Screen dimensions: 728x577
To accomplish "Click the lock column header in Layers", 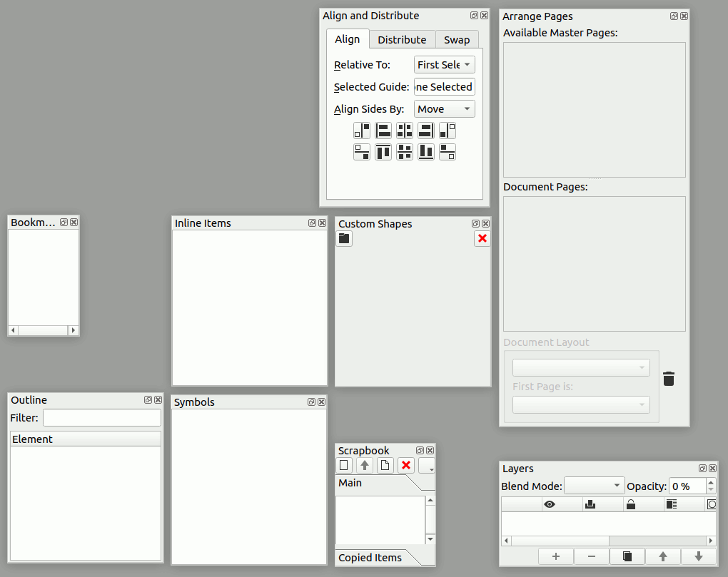I will click(x=631, y=505).
